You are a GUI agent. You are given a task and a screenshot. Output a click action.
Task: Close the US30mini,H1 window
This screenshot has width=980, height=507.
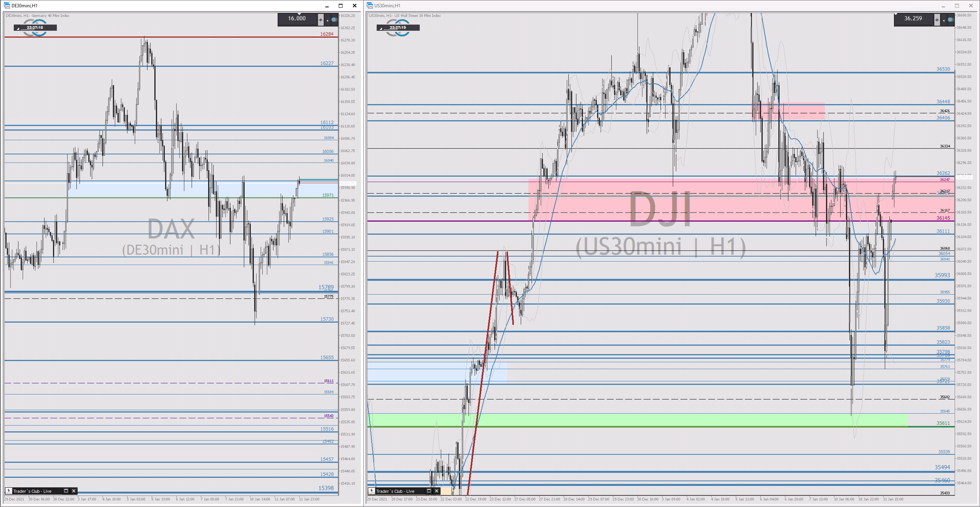pyautogui.click(x=971, y=6)
